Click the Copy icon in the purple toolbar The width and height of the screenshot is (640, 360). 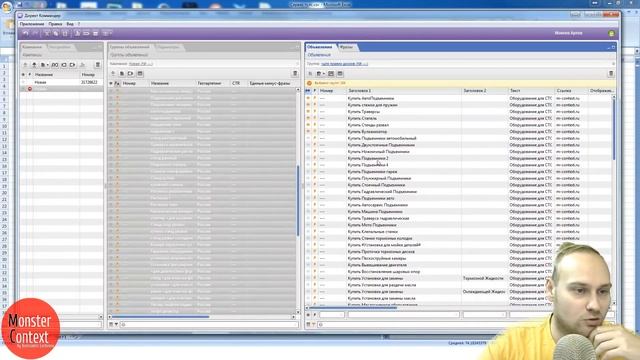coord(56,33)
